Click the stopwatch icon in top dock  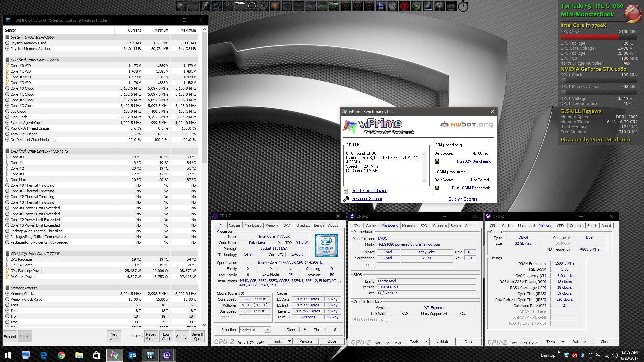(x=463, y=6)
